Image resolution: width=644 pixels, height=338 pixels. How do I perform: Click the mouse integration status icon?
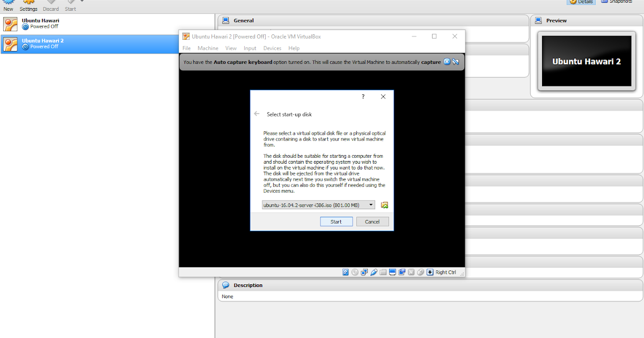coord(420,272)
